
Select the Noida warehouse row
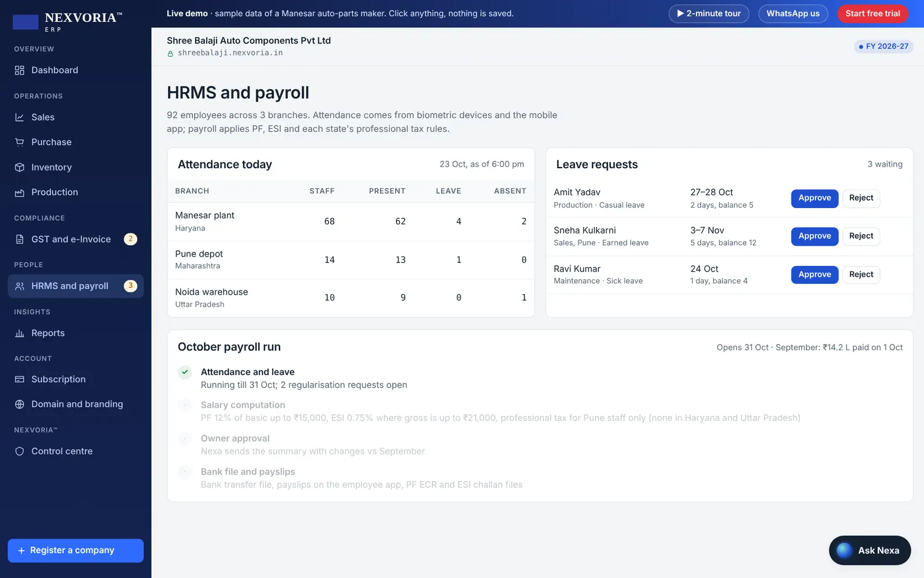tap(351, 298)
